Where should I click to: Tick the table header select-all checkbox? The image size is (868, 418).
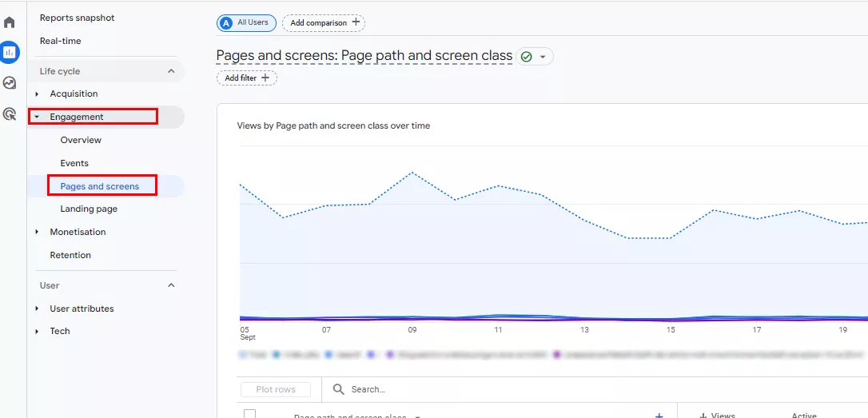[x=250, y=414]
